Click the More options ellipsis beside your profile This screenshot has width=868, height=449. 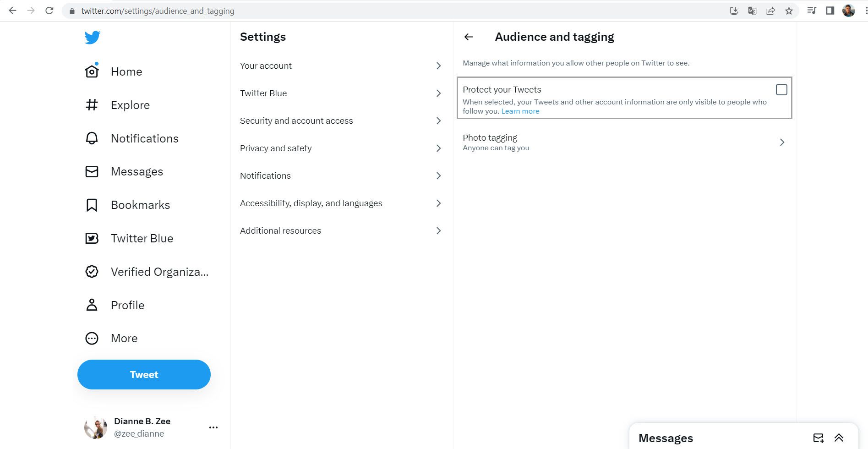pyautogui.click(x=213, y=427)
